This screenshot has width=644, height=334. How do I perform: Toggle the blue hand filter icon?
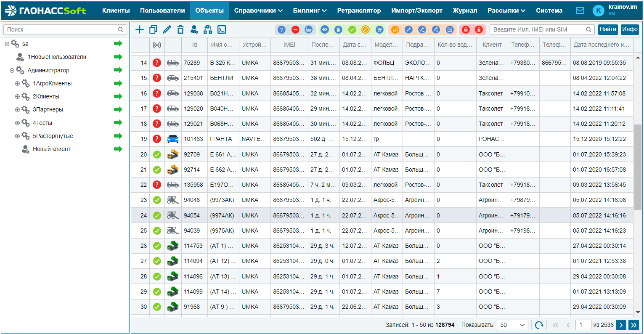(338, 29)
